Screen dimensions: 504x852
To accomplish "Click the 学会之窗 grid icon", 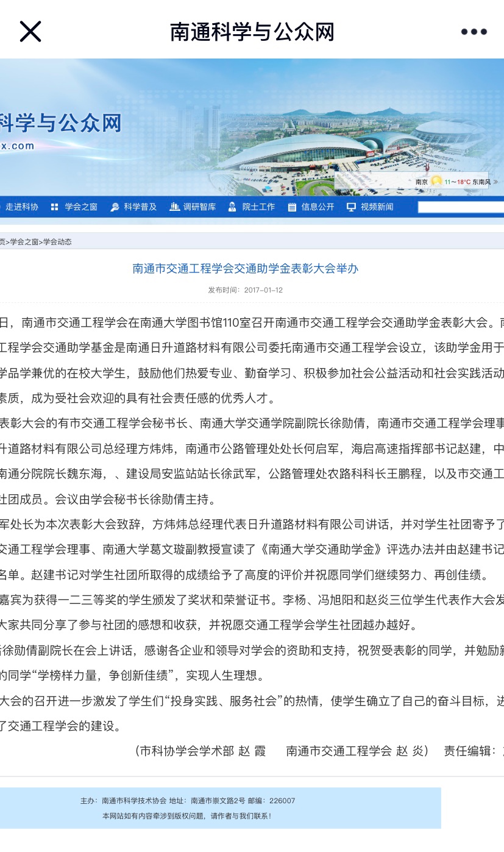I will pos(55,207).
